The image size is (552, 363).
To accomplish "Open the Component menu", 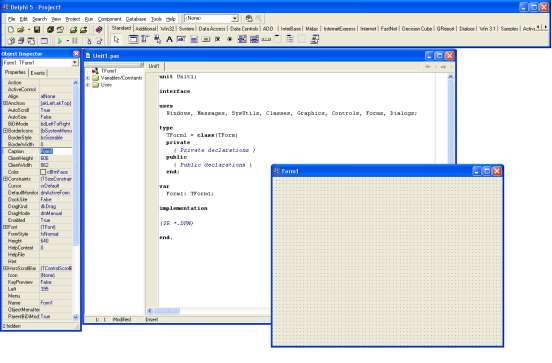I will pos(109,19).
